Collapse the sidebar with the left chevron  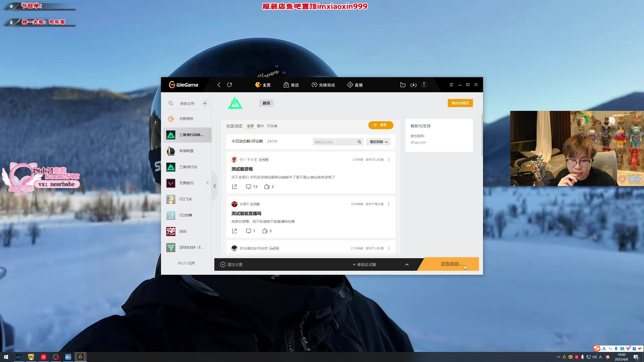[215, 186]
